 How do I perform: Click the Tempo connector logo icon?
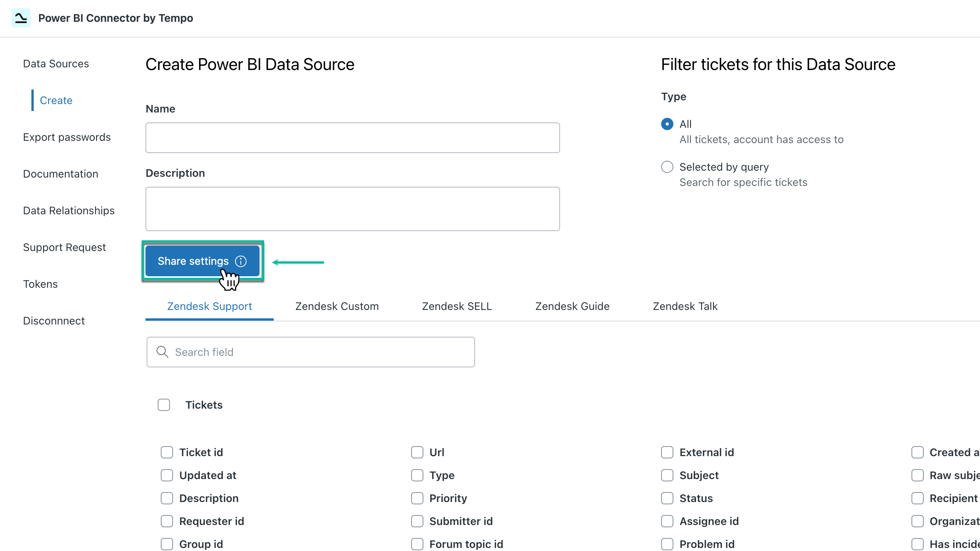click(21, 18)
